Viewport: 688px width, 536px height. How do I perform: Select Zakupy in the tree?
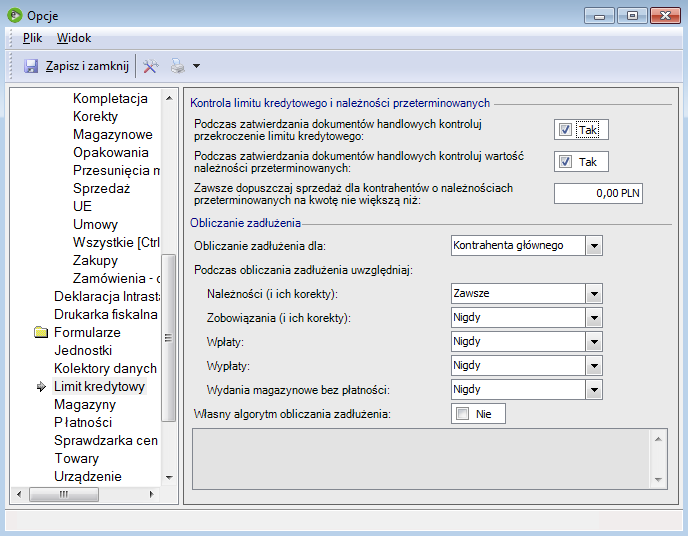[95, 261]
